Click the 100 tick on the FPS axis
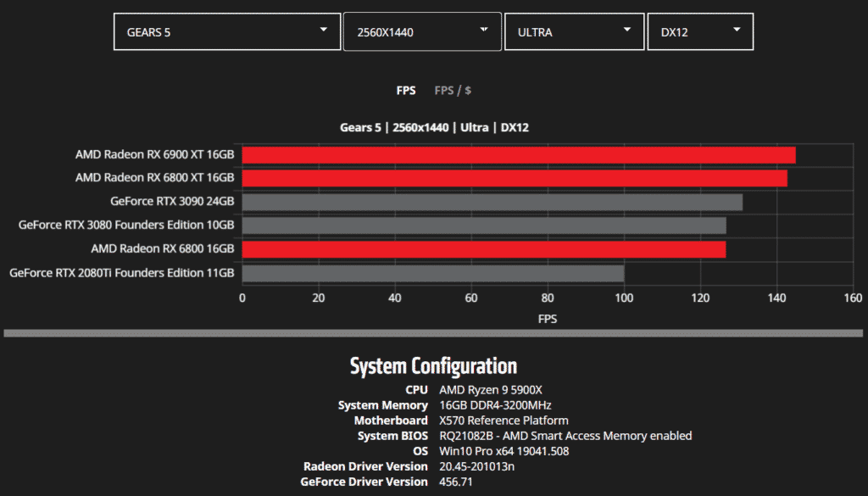 (x=624, y=298)
